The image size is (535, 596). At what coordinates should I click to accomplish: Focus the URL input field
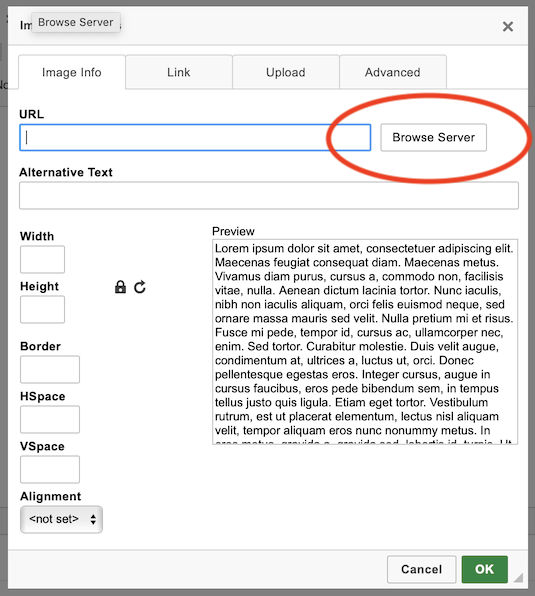click(x=195, y=137)
